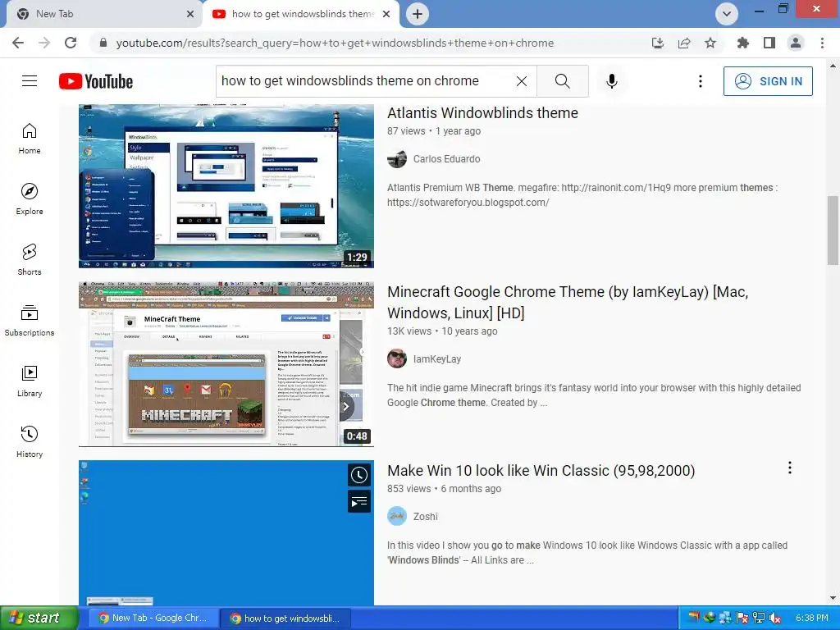Open the YouTube hamburger guide menu
The height and width of the screenshot is (630, 840).
tap(30, 81)
